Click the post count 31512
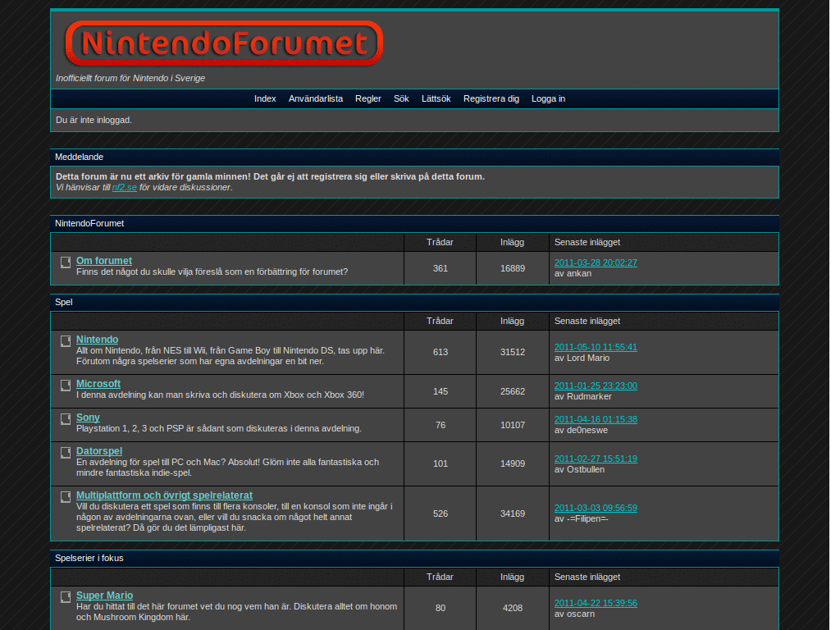Image resolution: width=840 pixels, height=630 pixels. (513, 352)
